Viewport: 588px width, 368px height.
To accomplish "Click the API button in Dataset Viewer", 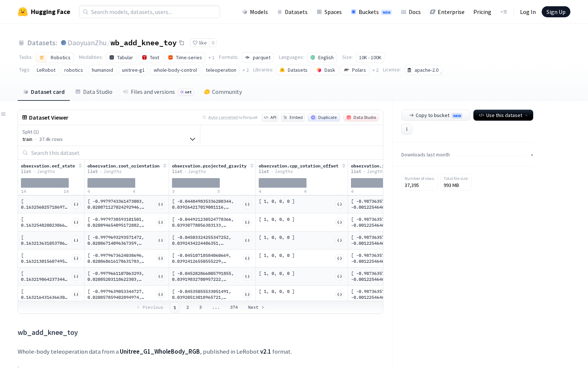I will click(x=270, y=117).
